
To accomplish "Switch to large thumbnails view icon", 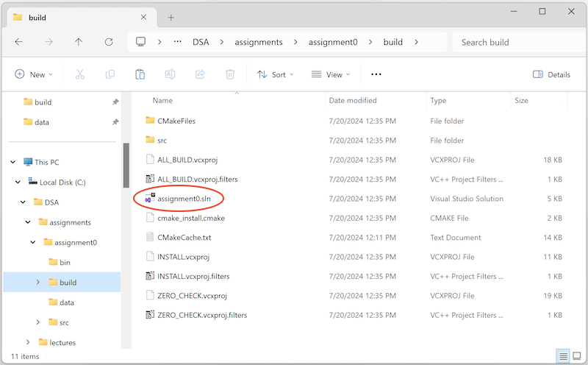I will click(576, 356).
